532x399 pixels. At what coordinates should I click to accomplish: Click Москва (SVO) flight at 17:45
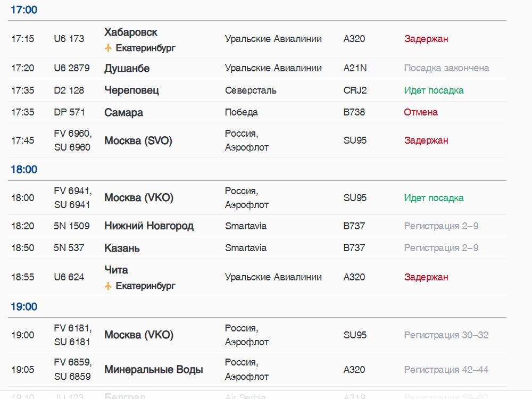coord(257,140)
